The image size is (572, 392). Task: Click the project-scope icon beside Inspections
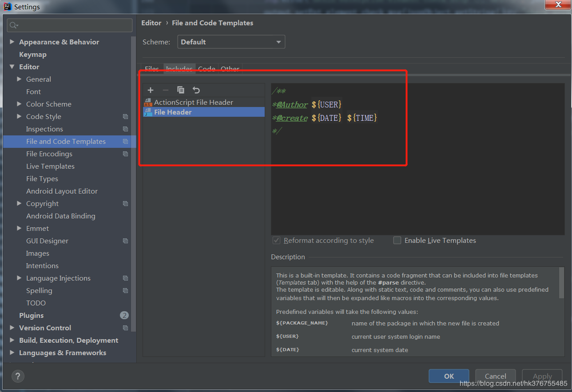click(x=126, y=129)
